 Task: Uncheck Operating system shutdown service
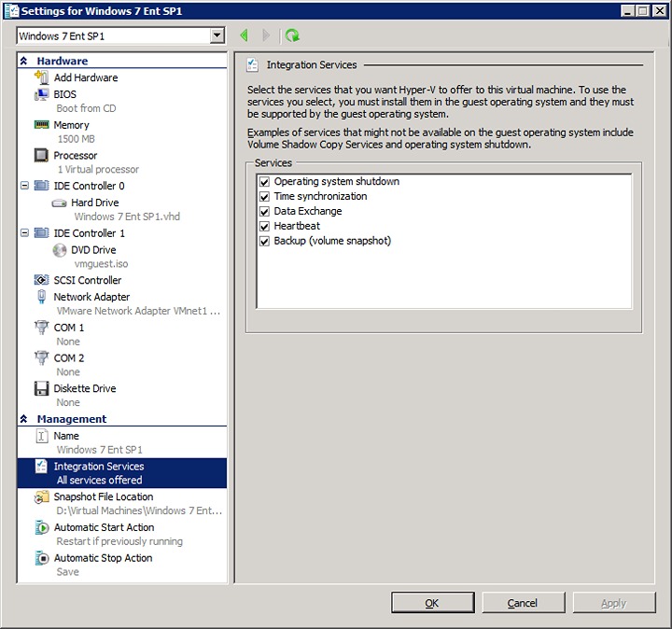[x=264, y=182]
